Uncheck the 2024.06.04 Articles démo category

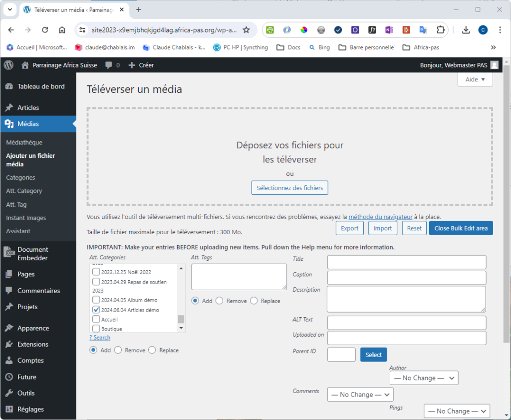click(96, 310)
